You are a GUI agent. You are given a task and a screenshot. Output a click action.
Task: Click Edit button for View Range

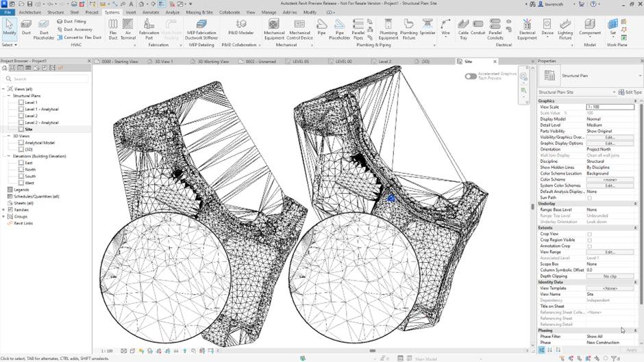(610, 252)
